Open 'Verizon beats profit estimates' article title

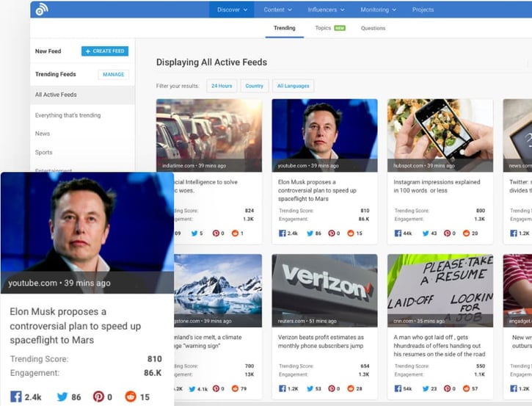(x=321, y=341)
